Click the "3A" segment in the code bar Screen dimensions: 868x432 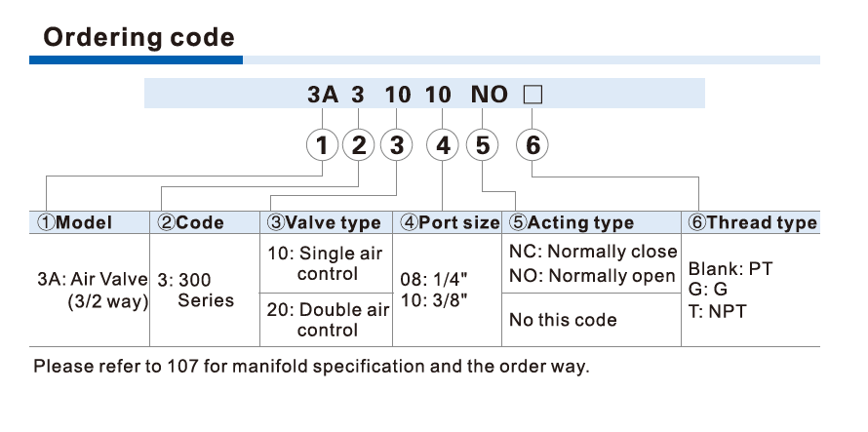click(322, 95)
